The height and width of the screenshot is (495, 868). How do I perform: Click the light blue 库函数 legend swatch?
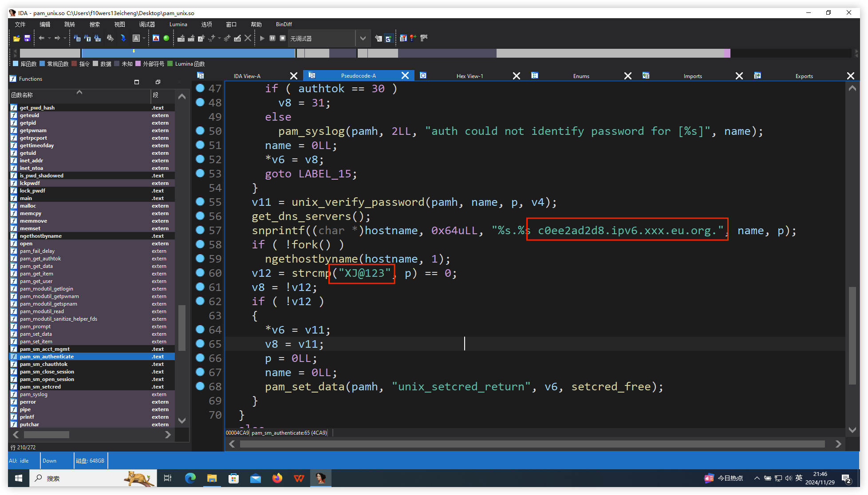pyautogui.click(x=16, y=63)
